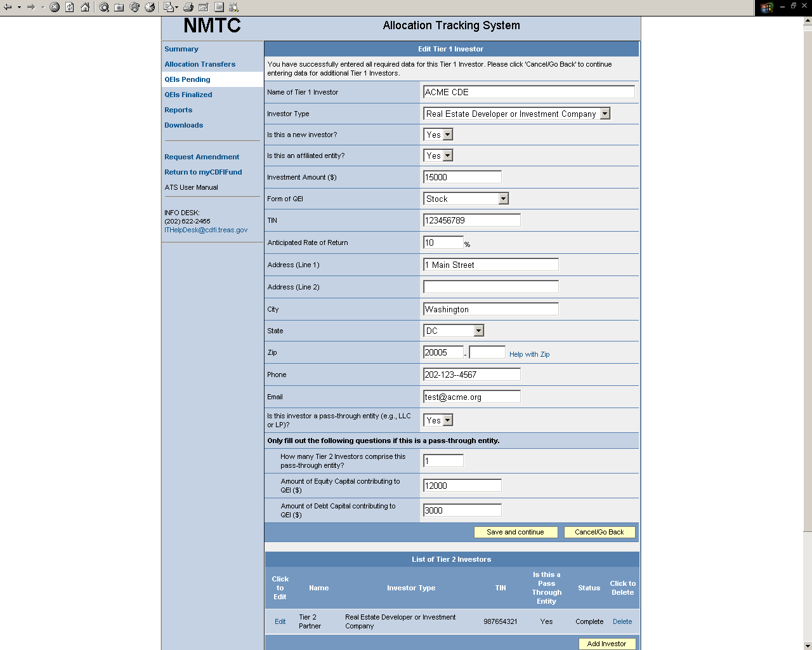The image size is (812, 650).
Task: Click the Print toolbar icon
Action: coord(188,8)
